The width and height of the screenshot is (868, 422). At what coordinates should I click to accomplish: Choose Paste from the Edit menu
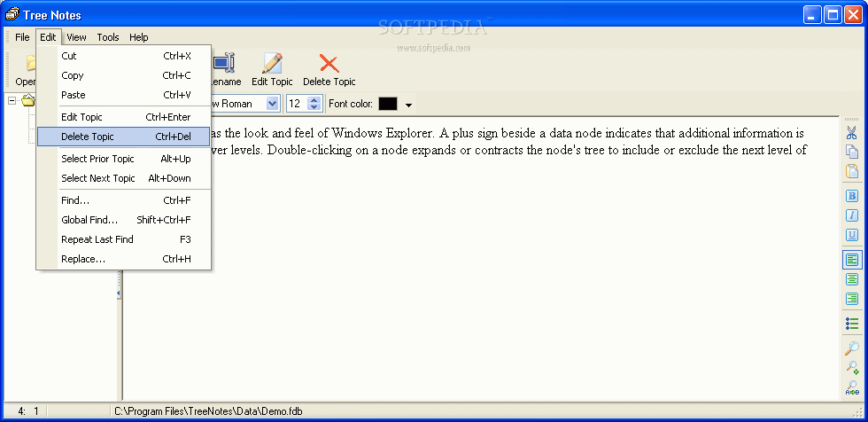[123, 95]
